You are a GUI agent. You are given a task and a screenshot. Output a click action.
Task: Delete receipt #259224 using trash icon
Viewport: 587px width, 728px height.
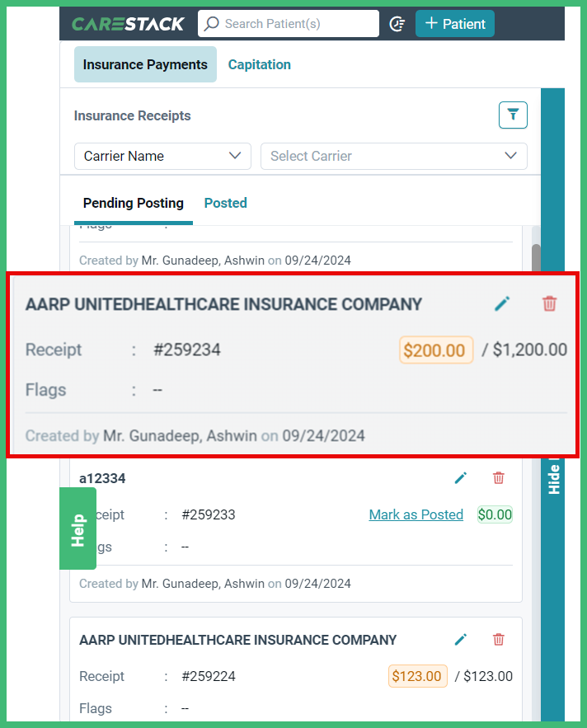(498, 639)
